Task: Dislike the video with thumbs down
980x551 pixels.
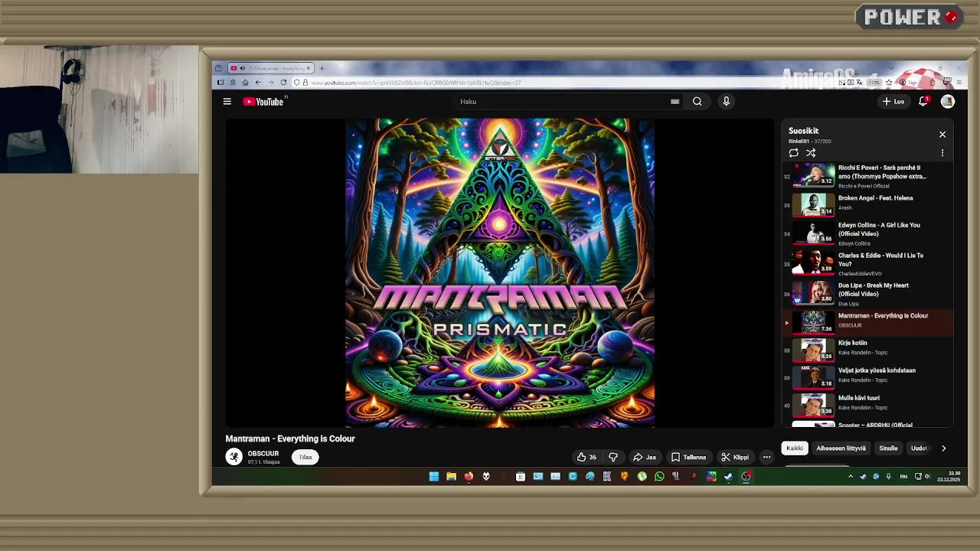Action: 613,458
